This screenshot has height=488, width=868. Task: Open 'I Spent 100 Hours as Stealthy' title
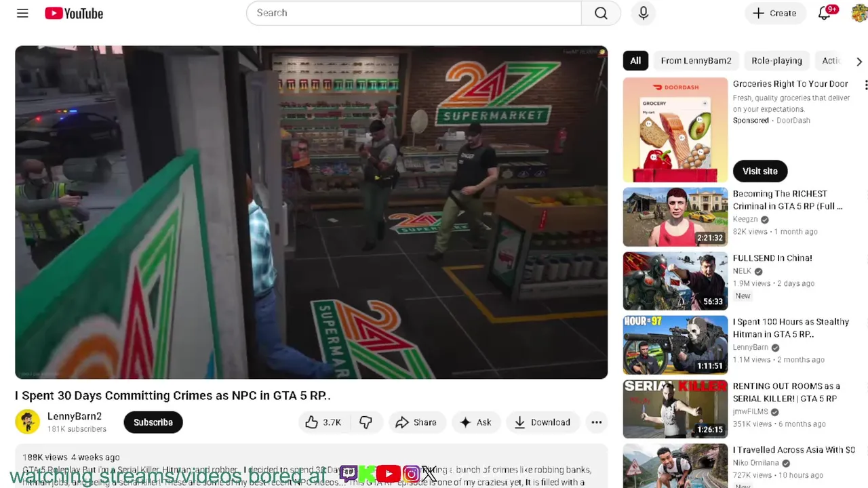[x=791, y=328]
